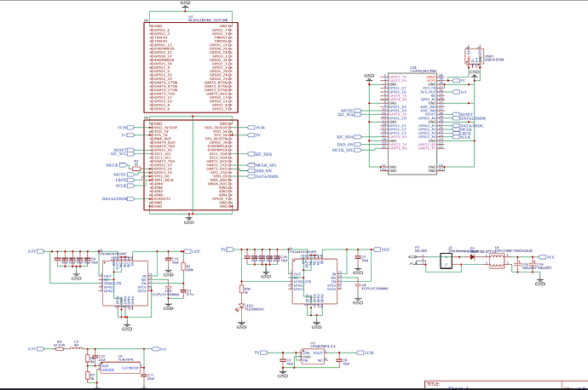This screenshot has width=588, height=390.
Task: Select the C12 22uf capacitor
Action: [95, 356]
